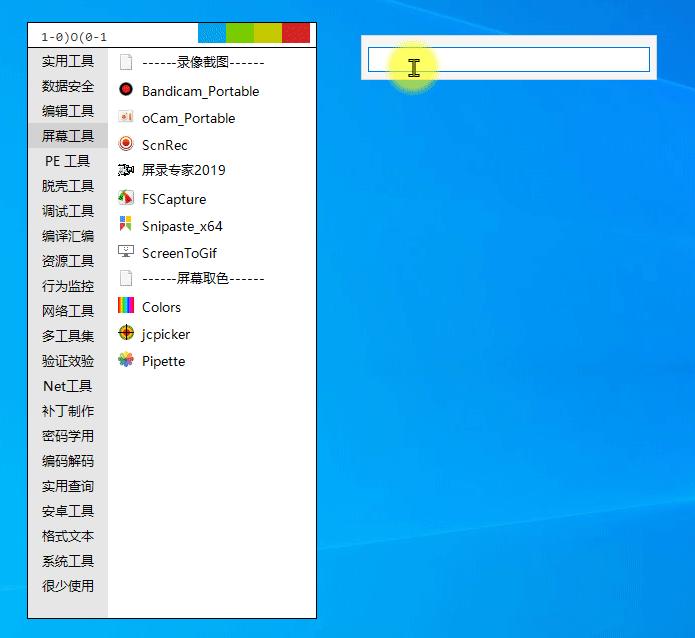Choose the green color swatch
Viewport: 695px width, 638px height.
coord(240,34)
